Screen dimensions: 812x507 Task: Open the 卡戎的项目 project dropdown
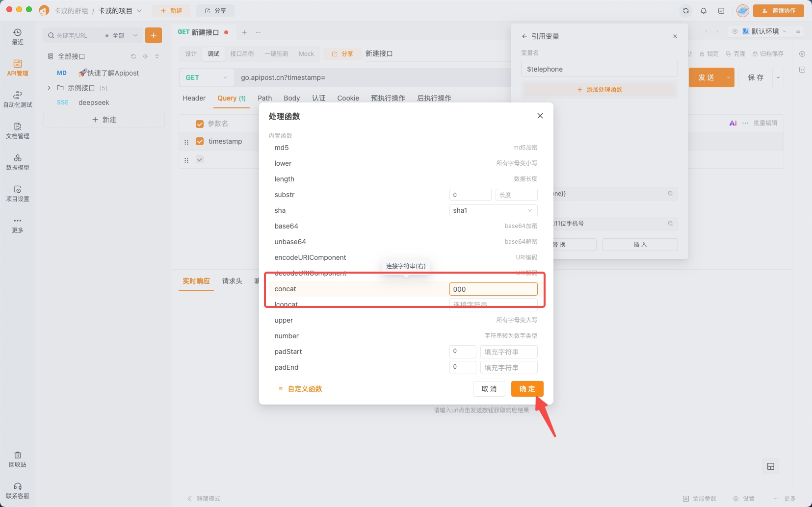tap(120, 11)
